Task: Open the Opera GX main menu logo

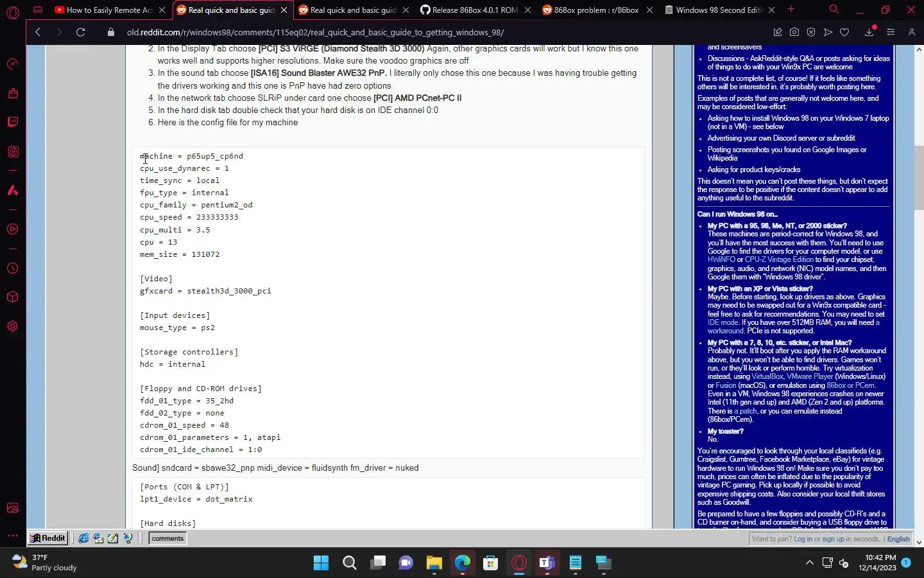Action: click(x=13, y=12)
